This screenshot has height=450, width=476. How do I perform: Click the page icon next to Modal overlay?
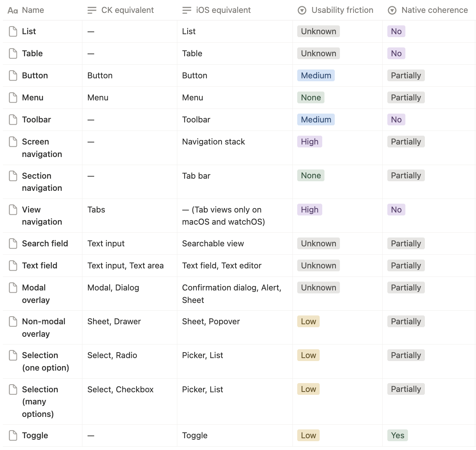[x=13, y=287]
